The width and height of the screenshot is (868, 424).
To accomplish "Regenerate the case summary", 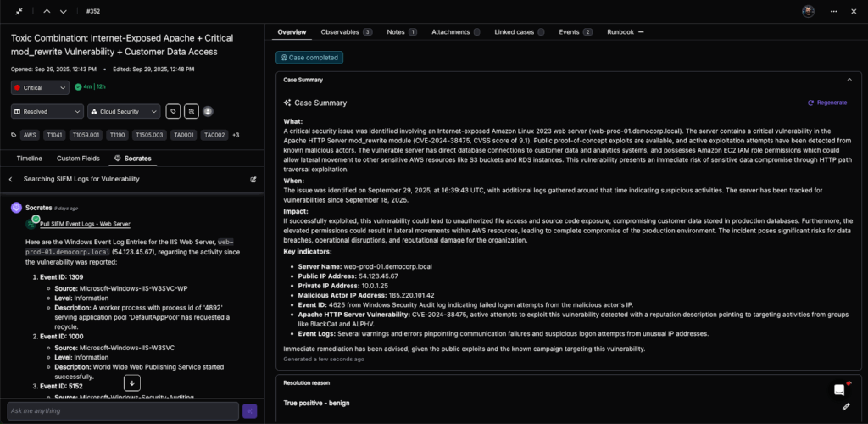I will point(826,103).
